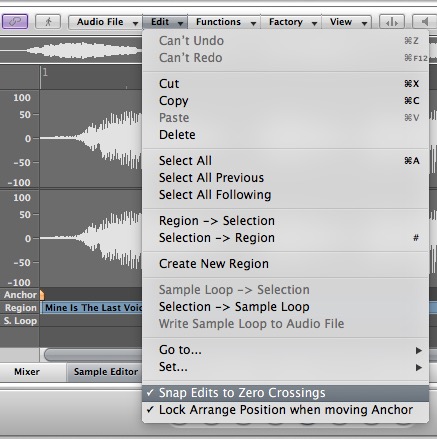437x439 pixels.
Task: Click the S. Loop row label
Action: tap(20, 321)
